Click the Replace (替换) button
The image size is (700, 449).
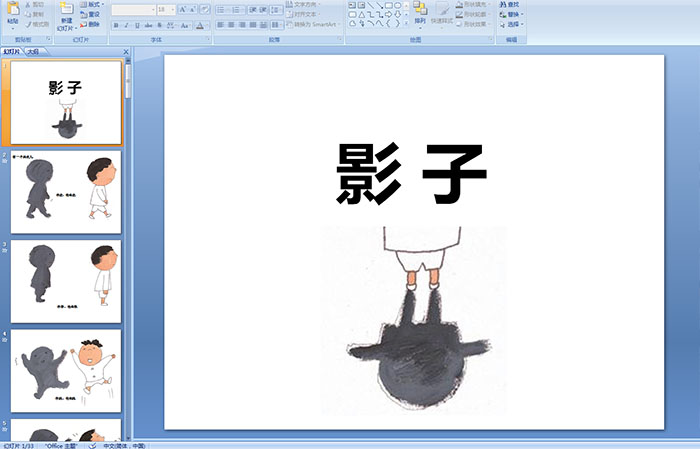pos(511,14)
